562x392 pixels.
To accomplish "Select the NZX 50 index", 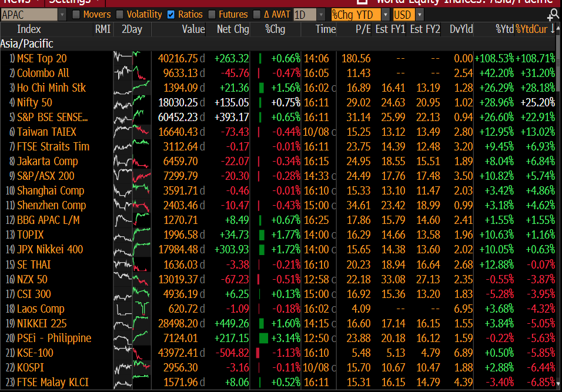I will click(32, 279).
